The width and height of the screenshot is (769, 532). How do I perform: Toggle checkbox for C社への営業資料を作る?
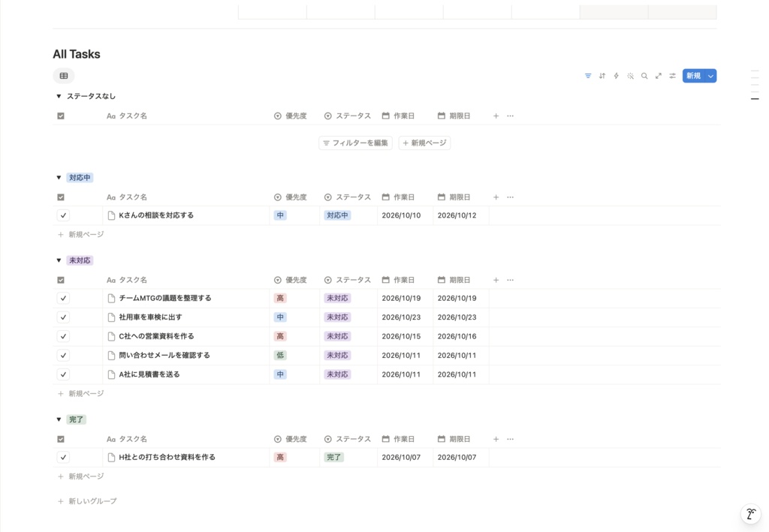(63, 336)
